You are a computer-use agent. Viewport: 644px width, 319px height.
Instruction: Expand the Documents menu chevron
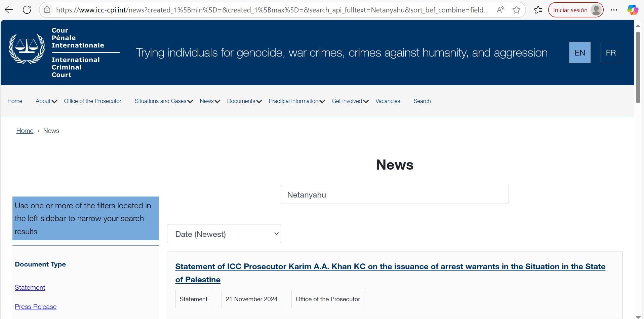[x=259, y=101]
